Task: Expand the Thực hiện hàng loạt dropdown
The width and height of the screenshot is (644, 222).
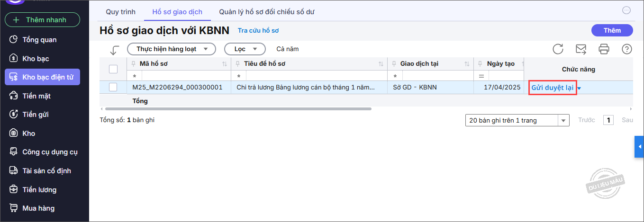Action: (x=171, y=49)
